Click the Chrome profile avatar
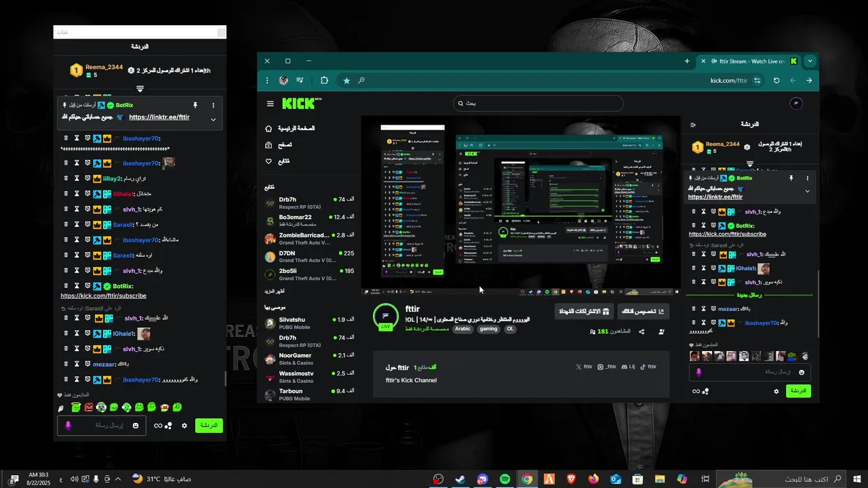The image size is (868, 488). point(283,80)
